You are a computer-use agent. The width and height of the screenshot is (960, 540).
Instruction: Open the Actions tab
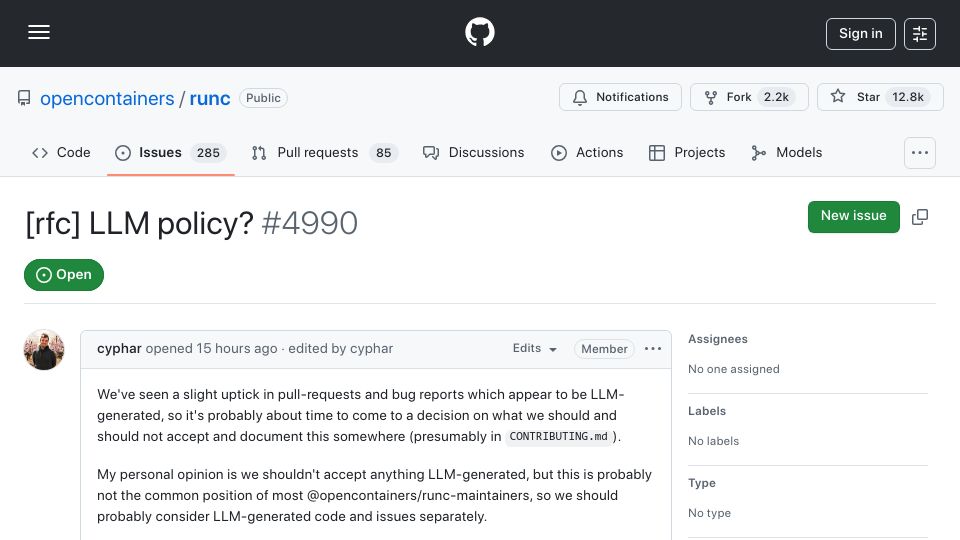tap(587, 152)
